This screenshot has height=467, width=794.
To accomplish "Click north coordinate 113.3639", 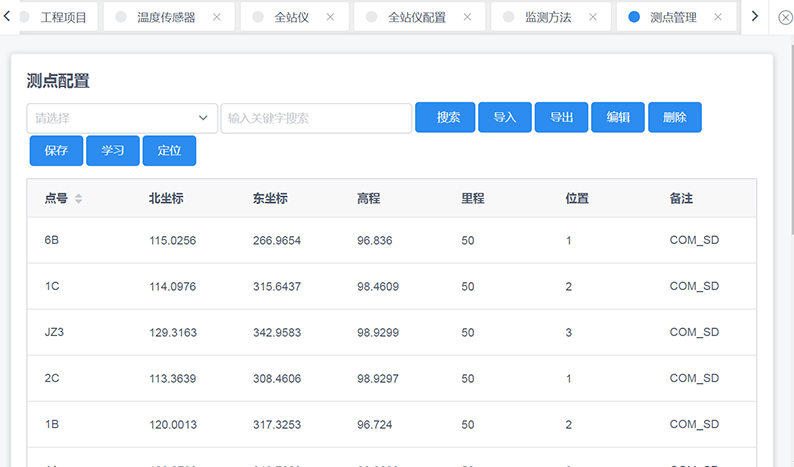I will (173, 379).
